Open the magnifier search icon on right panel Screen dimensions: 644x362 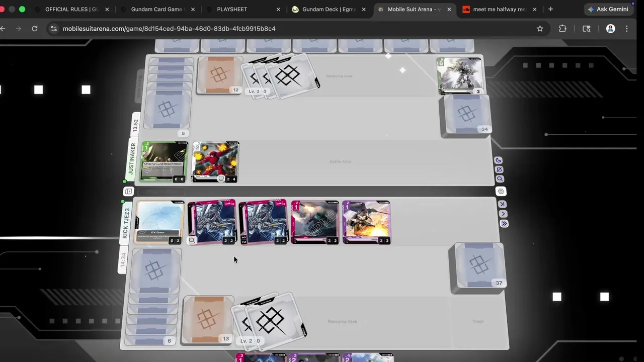click(x=500, y=179)
